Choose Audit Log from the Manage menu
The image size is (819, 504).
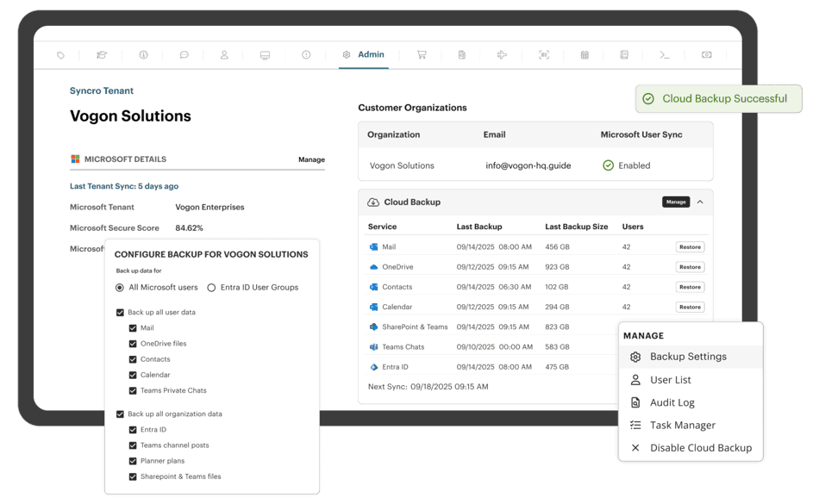(x=691, y=403)
